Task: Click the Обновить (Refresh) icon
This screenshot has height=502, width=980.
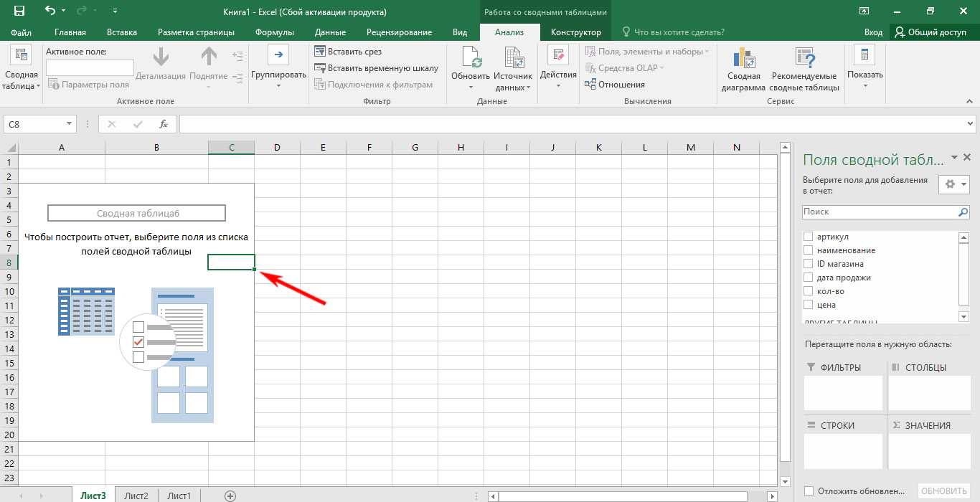Action: tap(471, 57)
